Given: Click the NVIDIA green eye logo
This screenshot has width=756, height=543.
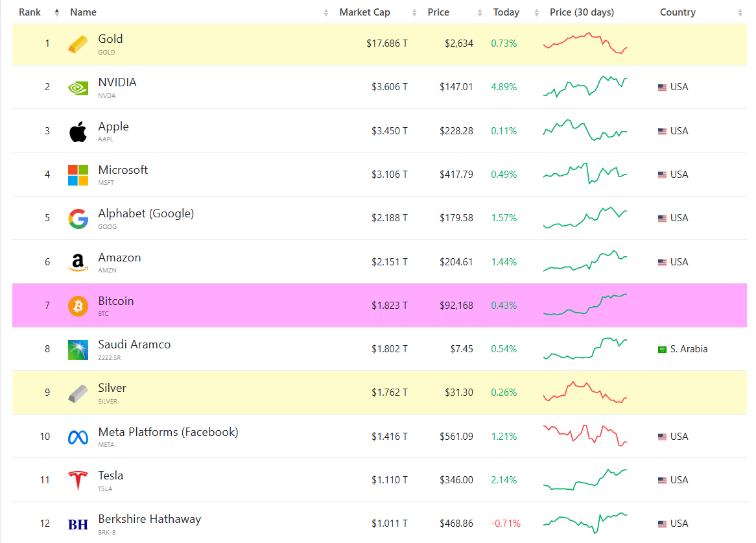Looking at the screenshot, I should 78,88.
